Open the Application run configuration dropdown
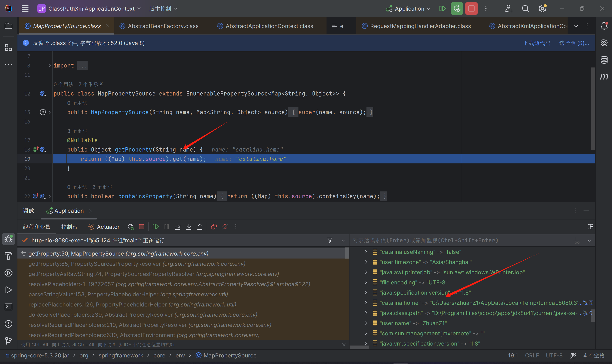Image resolution: width=612 pixels, height=364 pixels. 409,9
